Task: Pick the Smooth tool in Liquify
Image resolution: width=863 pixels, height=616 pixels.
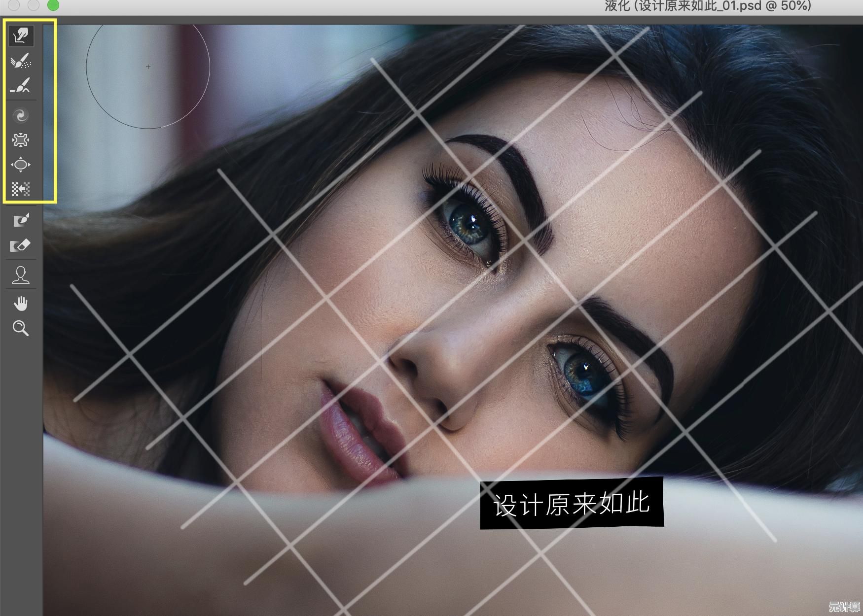Action: (x=21, y=86)
